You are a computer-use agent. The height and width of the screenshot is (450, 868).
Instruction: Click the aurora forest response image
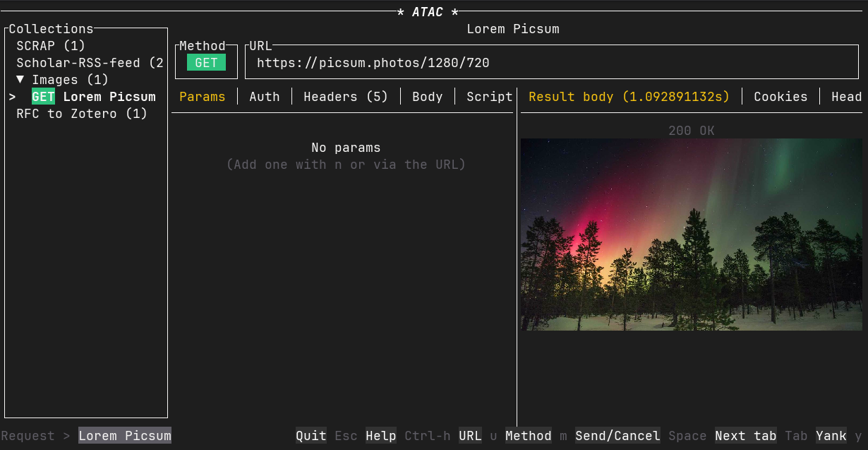pos(692,235)
